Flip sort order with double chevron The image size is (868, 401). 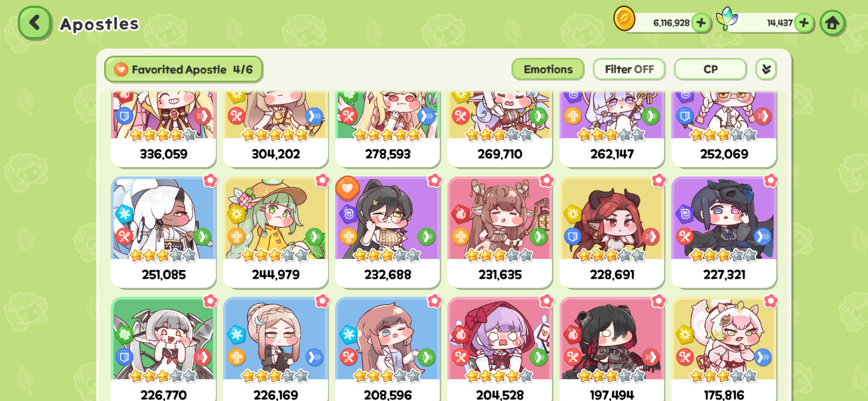click(766, 69)
